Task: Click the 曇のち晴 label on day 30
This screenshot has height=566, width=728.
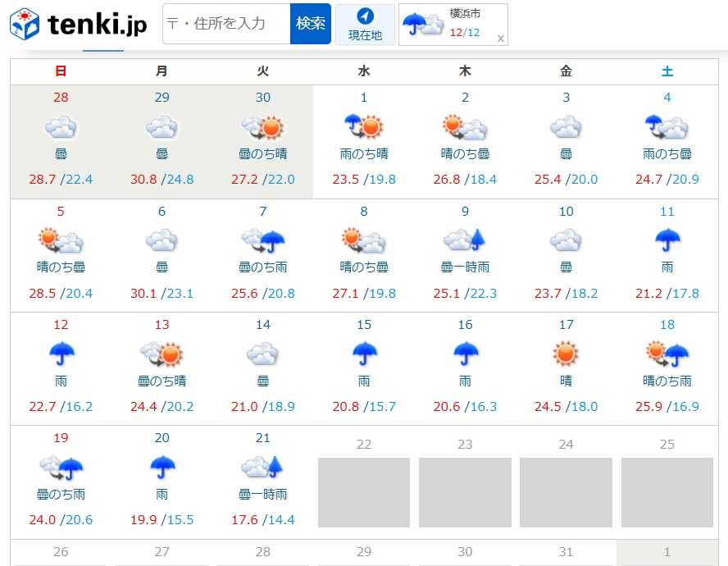Action: click(262, 153)
